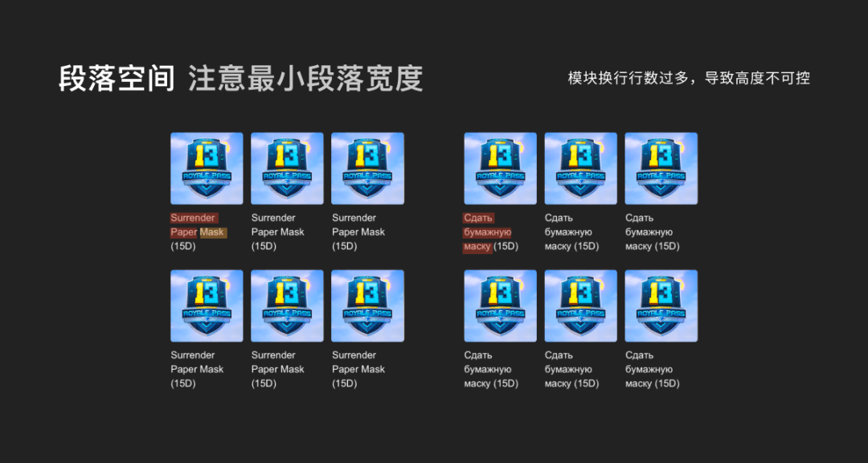Click the heading text "段落空间"

pos(117,79)
